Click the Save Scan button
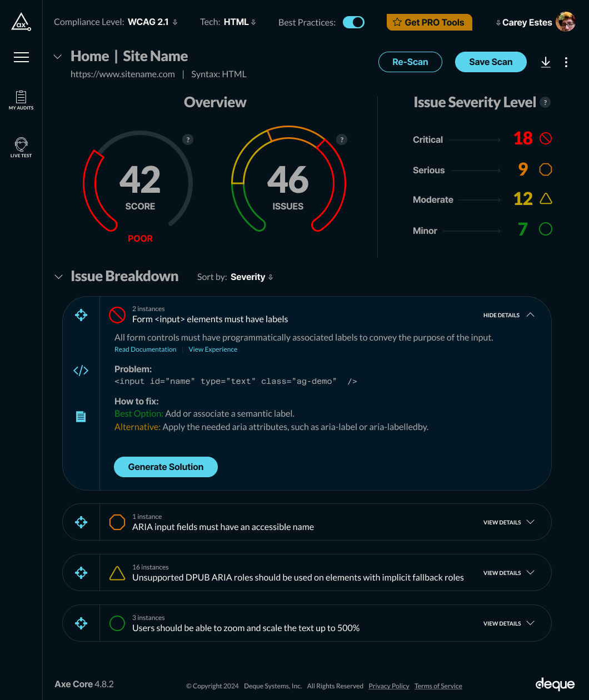 [491, 62]
